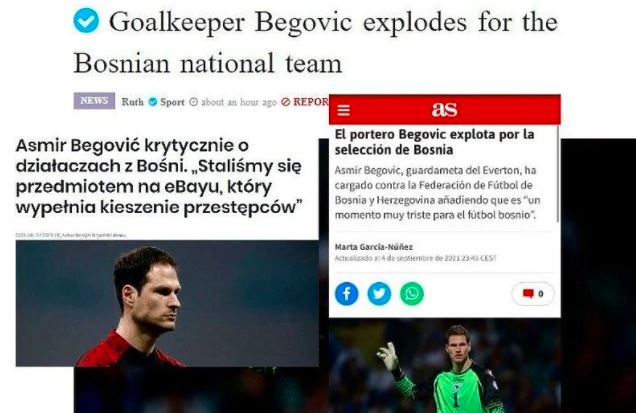
Task: Share article via WhatsApp icon
Action: click(412, 293)
